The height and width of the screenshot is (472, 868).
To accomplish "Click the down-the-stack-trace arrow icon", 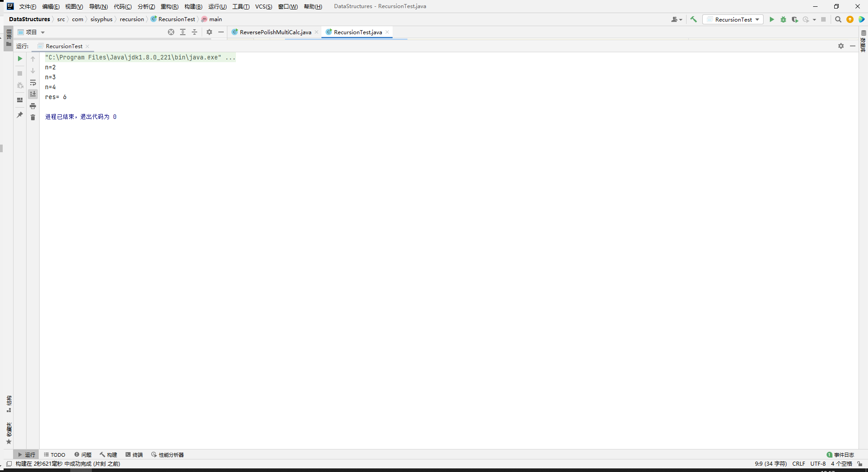I will (33, 71).
